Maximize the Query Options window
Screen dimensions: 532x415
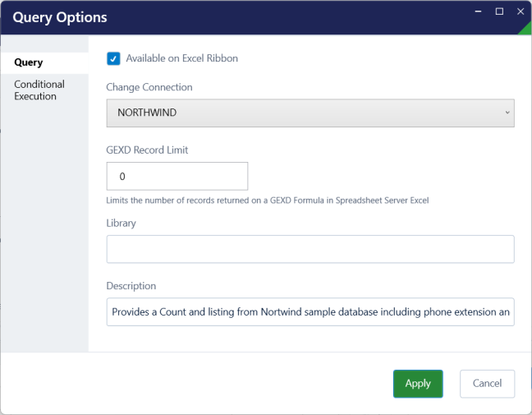(x=499, y=12)
